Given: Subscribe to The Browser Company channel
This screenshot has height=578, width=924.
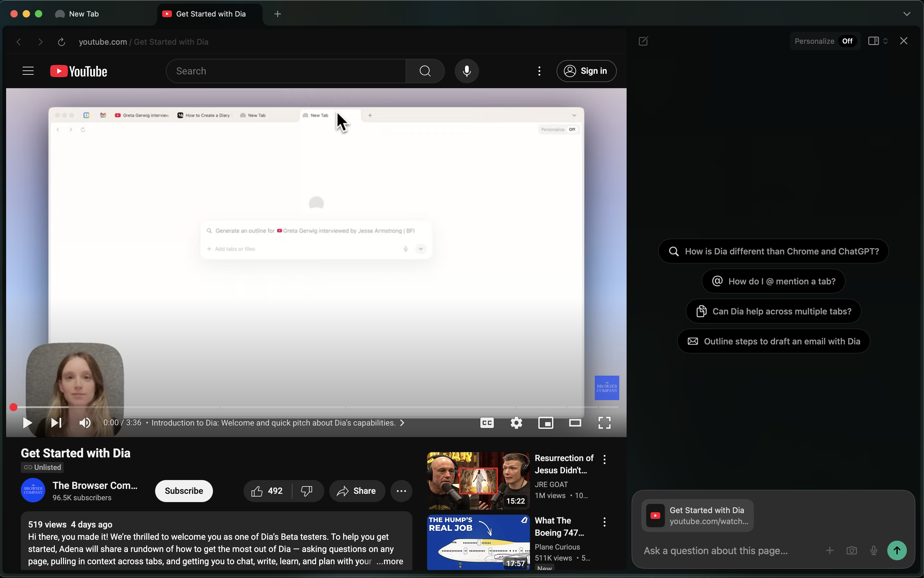Looking at the screenshot, I should [x=184, y=491].
